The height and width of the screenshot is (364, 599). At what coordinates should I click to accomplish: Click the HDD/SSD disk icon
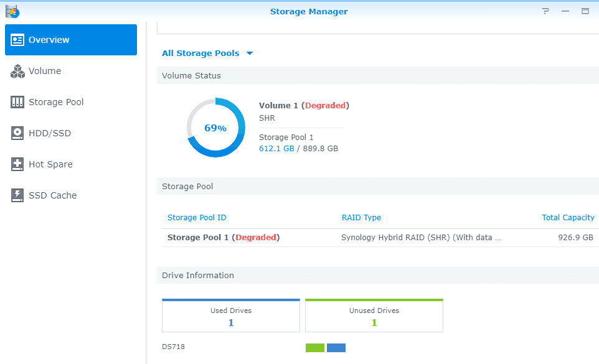pyautogui.click(x=17, y=133)
